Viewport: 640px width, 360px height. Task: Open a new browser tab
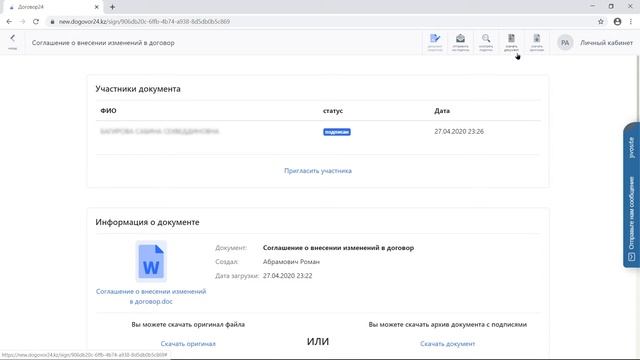tap(112, 7)
